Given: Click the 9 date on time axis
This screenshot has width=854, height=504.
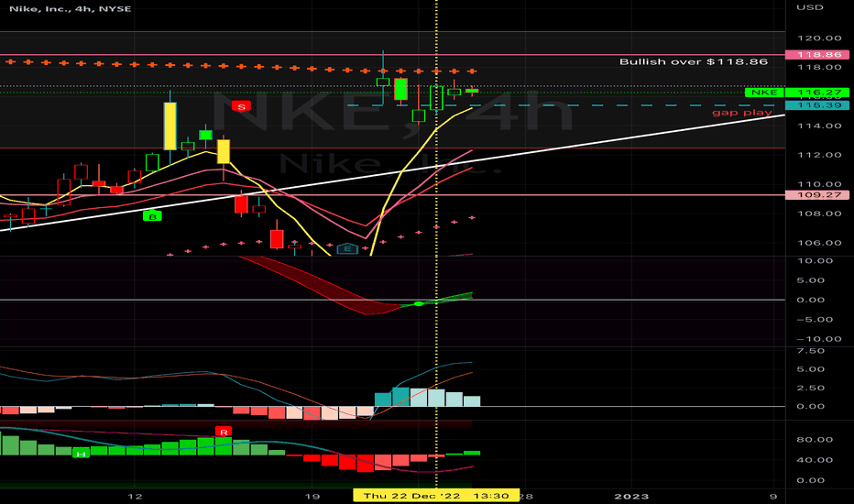Looking at the screenshot, I should 773,497.
